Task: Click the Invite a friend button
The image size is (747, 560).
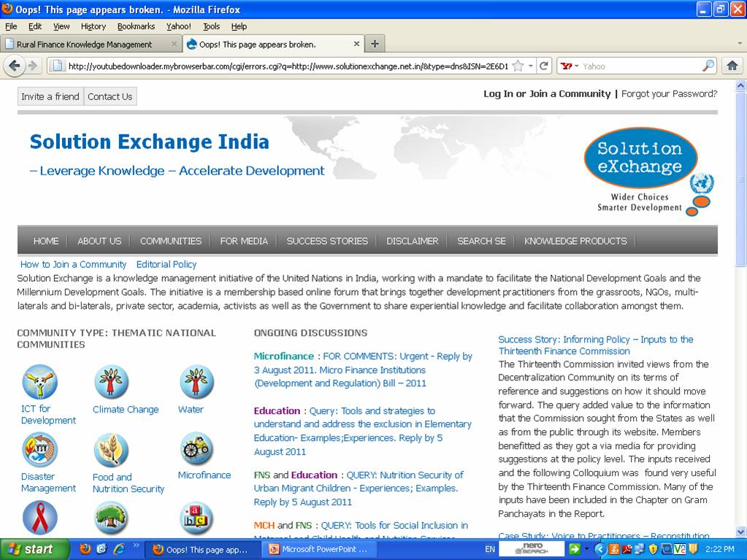Action: point(50,96)
